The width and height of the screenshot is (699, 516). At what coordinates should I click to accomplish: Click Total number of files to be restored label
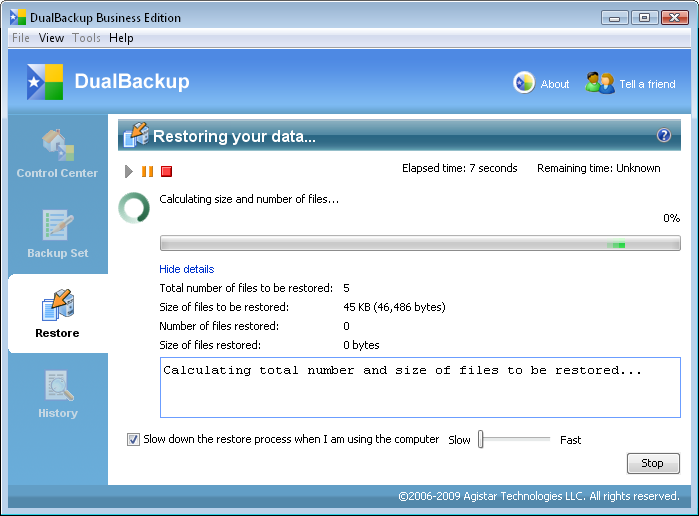pos(246,288)
